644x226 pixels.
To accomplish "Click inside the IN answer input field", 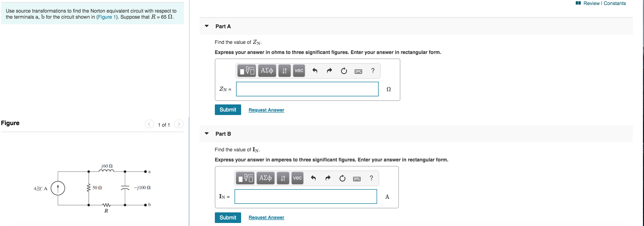I will point(305,196).
